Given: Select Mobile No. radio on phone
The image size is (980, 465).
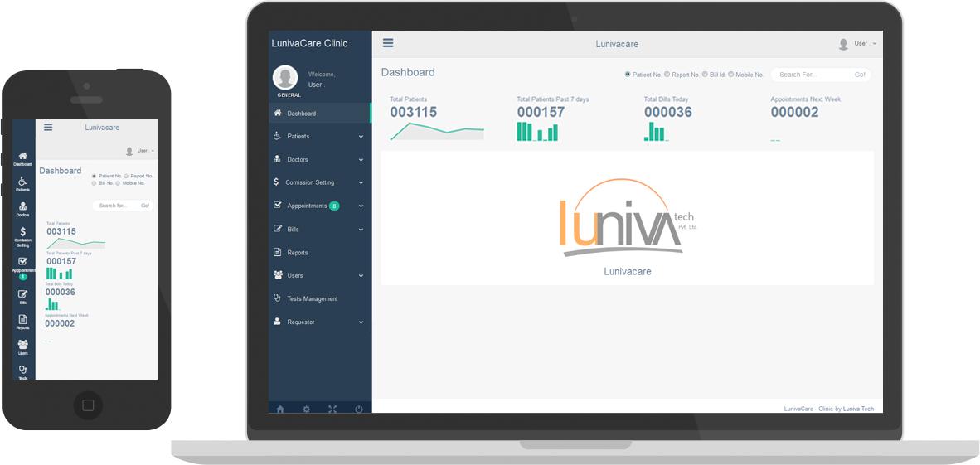Looking at the screenshot, I should click(x=118, y=183).
